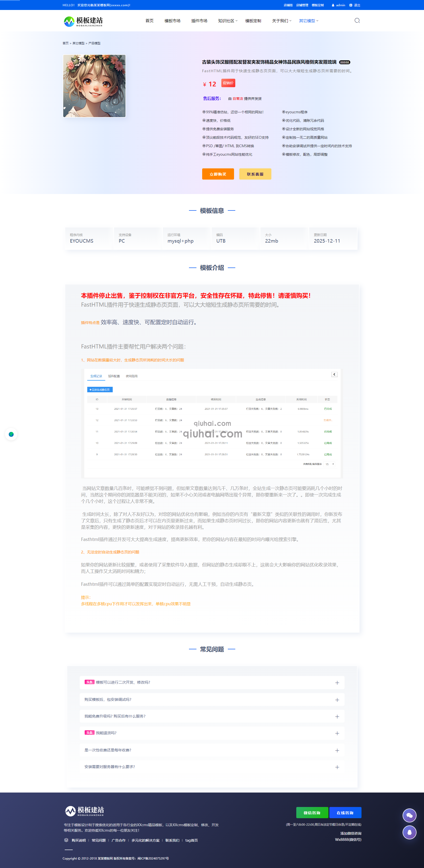Click the layers icon before 购买说明 in the footer

pos(66,840)
